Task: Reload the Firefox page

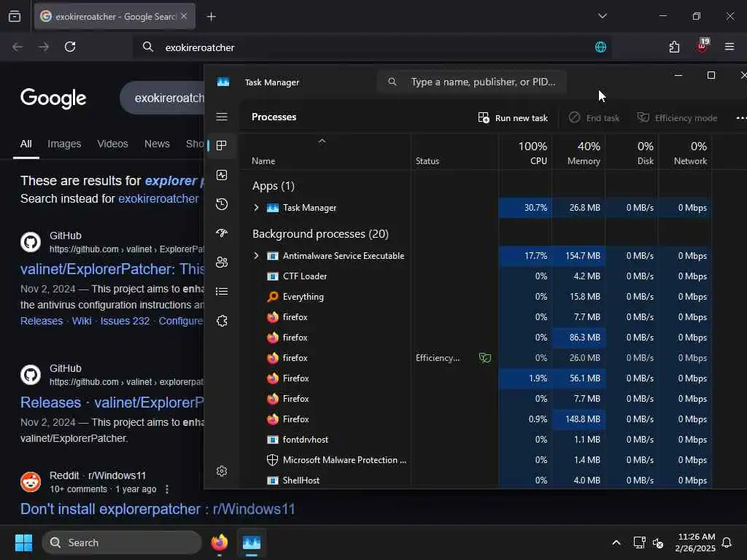Action: point(70,47)
